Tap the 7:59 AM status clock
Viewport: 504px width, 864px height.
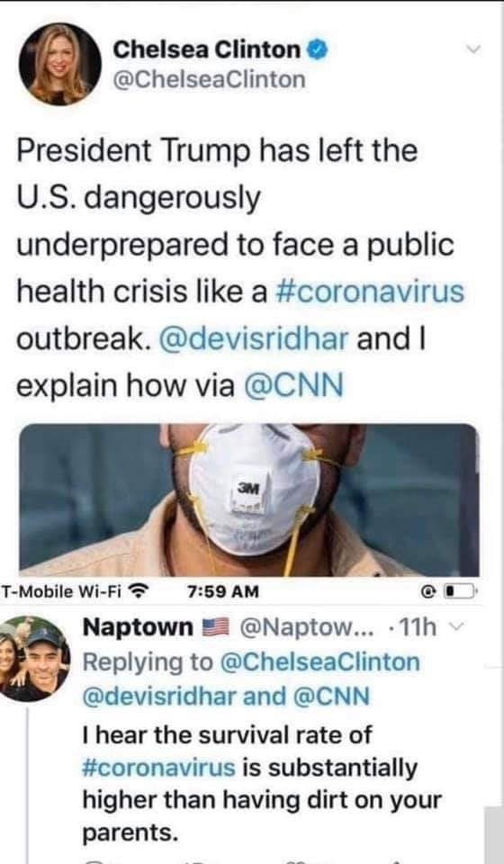point(223,592)
